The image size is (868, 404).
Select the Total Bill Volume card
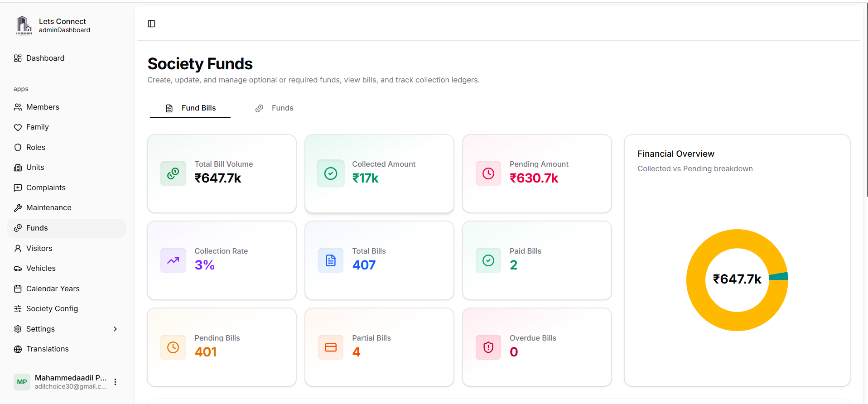point(222,173)
